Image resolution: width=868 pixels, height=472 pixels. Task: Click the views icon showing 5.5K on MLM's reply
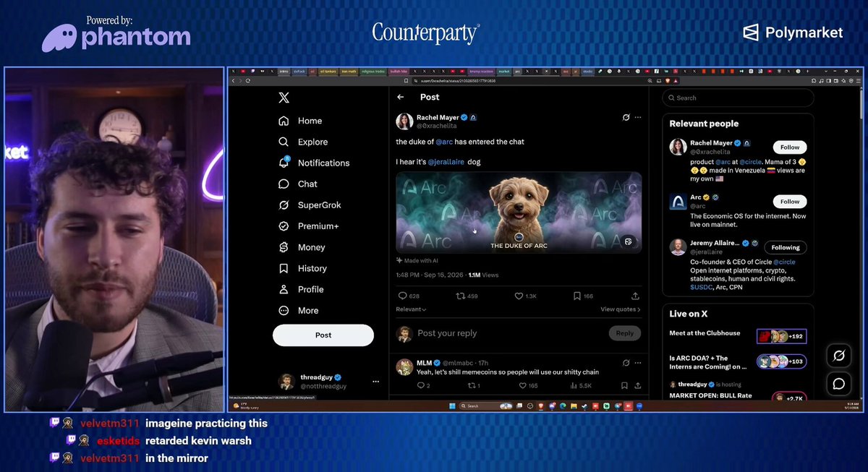pyautogui.click(x=574, y=386)
